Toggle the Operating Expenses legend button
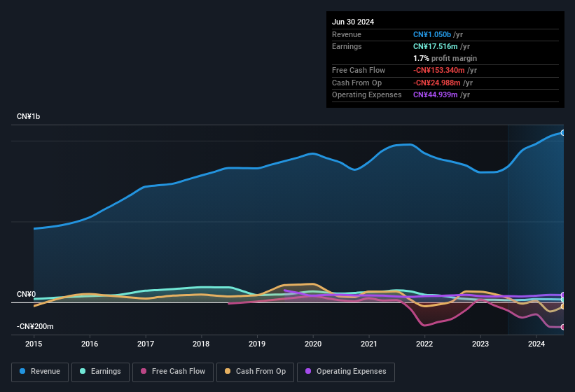This screenshot has height=392, width=575. point(346,372)
